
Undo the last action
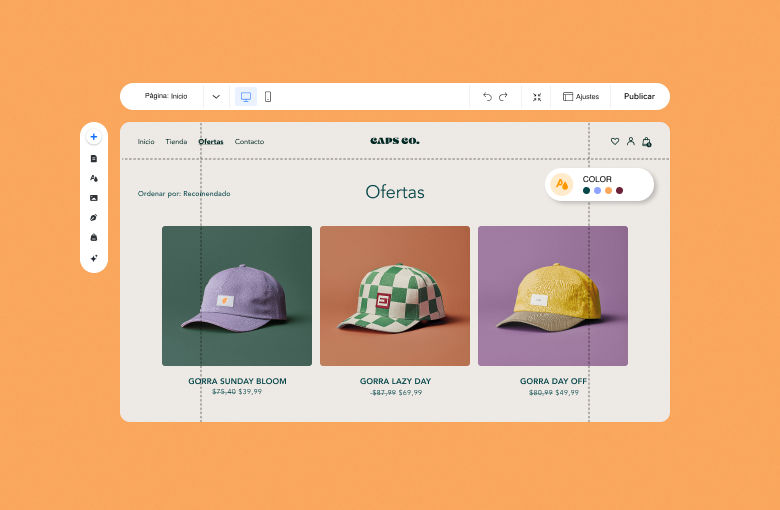tap(487, 97)
